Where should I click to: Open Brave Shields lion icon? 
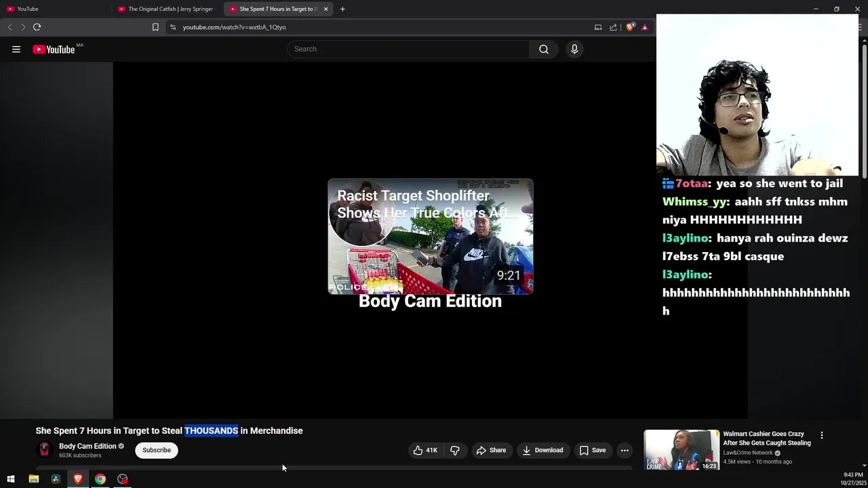630,27
